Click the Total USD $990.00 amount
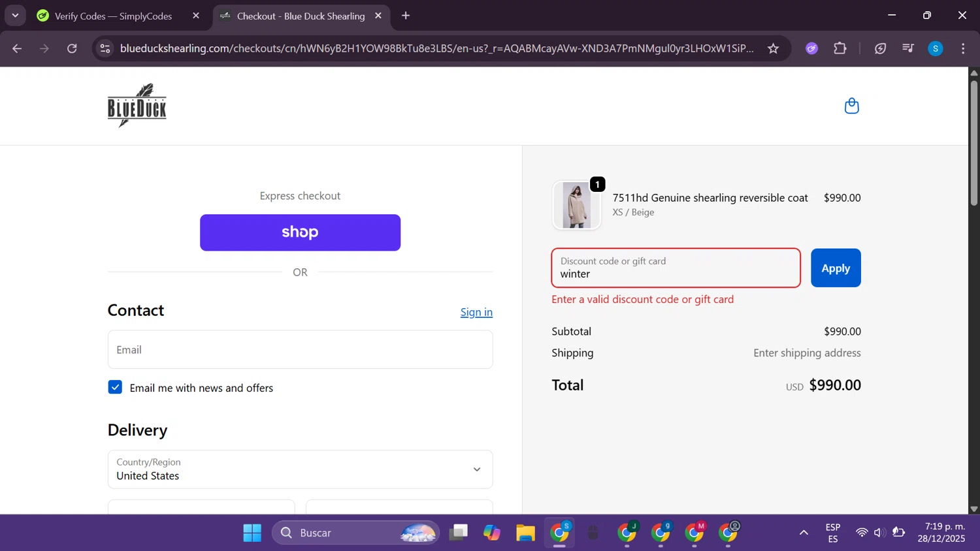980x551 pixels. coord(823,385)
